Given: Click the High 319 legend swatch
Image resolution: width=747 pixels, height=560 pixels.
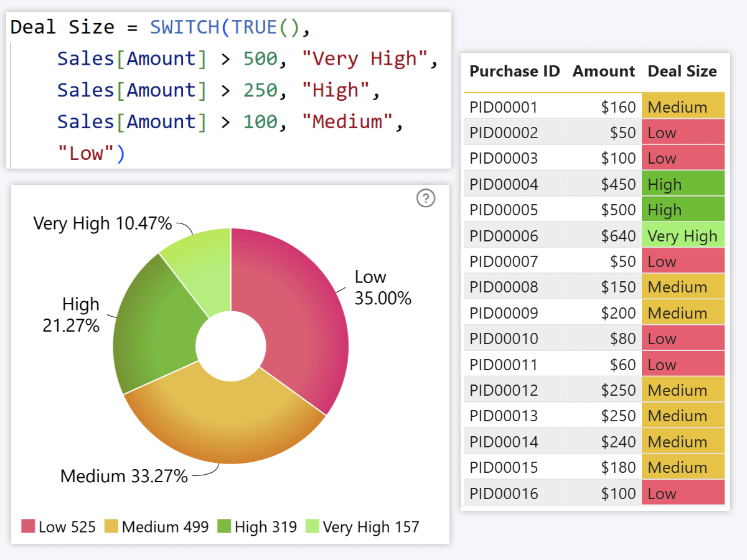Looking at the screenshot, I should click(x=224, y=526).
